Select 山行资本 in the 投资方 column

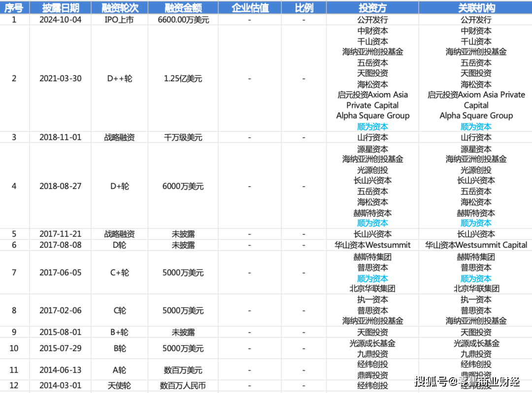[x=372, y=137]
